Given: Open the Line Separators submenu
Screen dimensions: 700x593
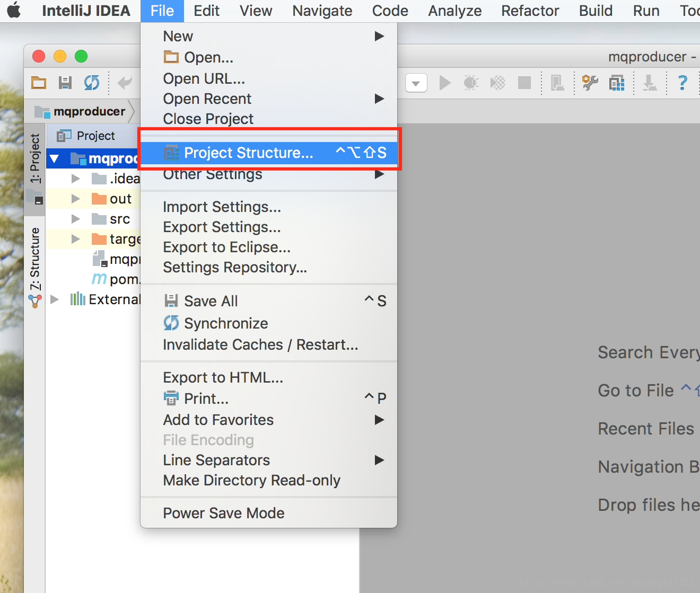Looking at the screenshot, I should (x=269, y=460).
